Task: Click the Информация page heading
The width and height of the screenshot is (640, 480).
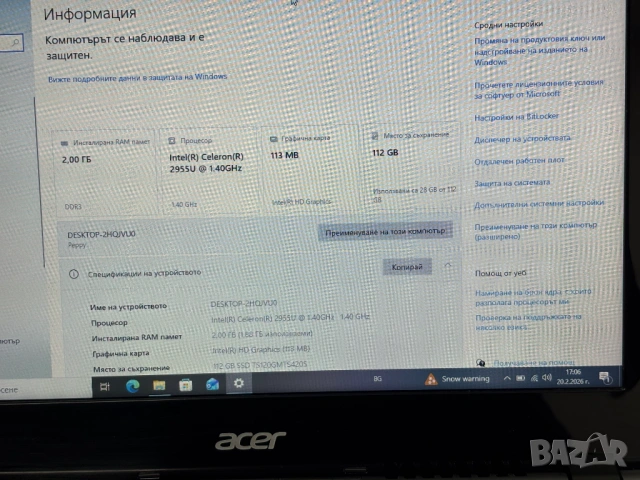Action: point(90,14)
